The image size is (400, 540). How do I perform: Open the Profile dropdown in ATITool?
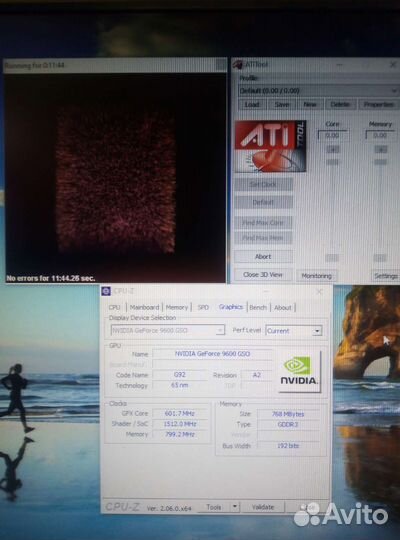click(x=318, y=91)
